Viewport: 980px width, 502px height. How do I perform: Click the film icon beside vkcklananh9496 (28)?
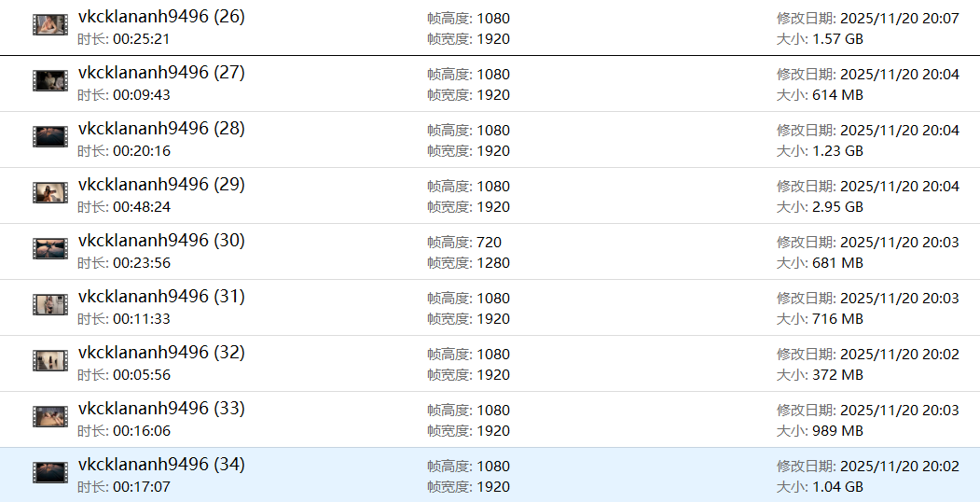(x=49, y=137)
